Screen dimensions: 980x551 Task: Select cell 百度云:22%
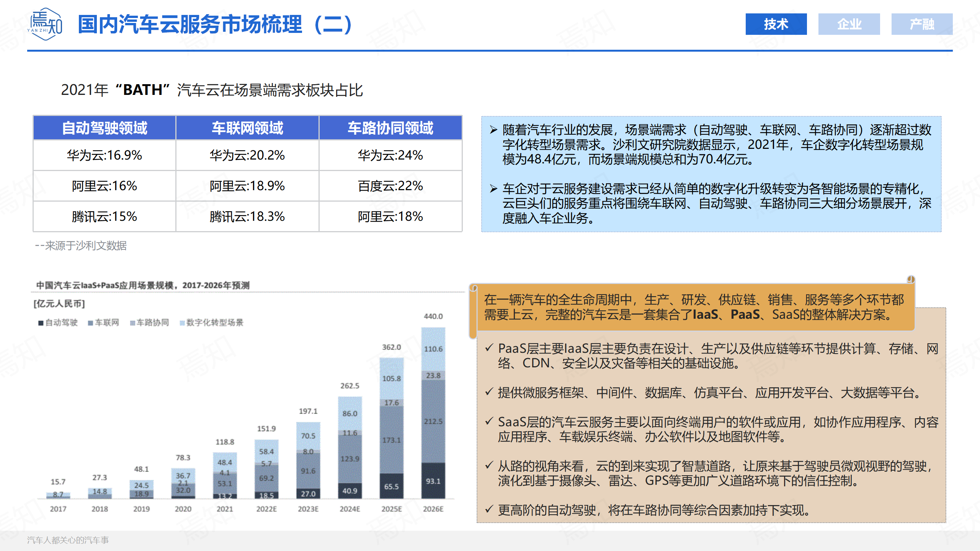tap(390, 186)
